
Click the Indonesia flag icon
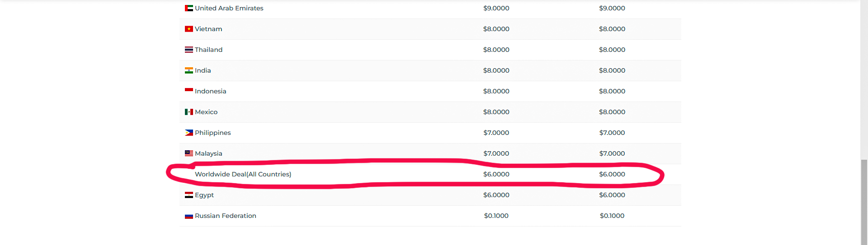[189, 90]
